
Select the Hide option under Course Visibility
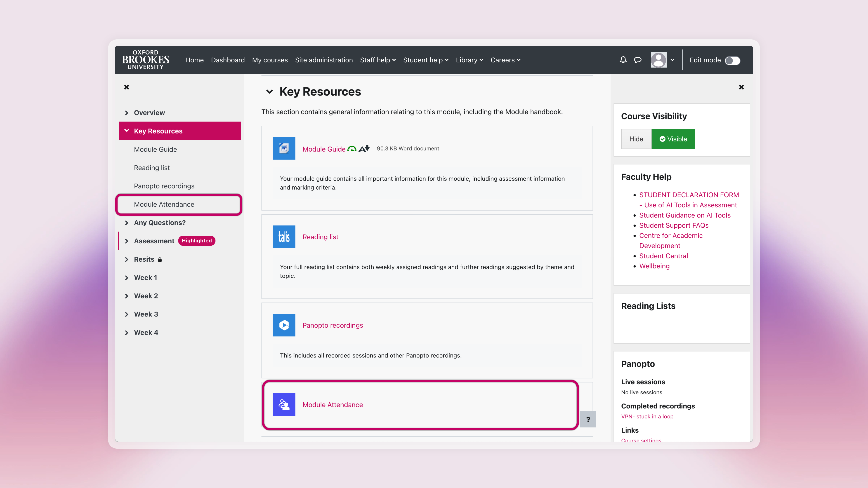(x=636, y=139)
